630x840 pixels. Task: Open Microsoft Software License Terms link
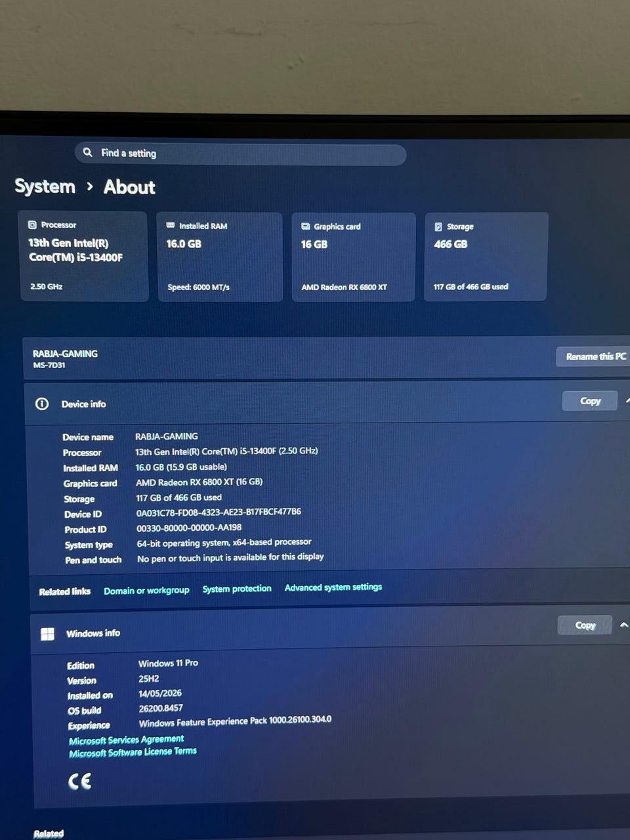pos(133,752)
